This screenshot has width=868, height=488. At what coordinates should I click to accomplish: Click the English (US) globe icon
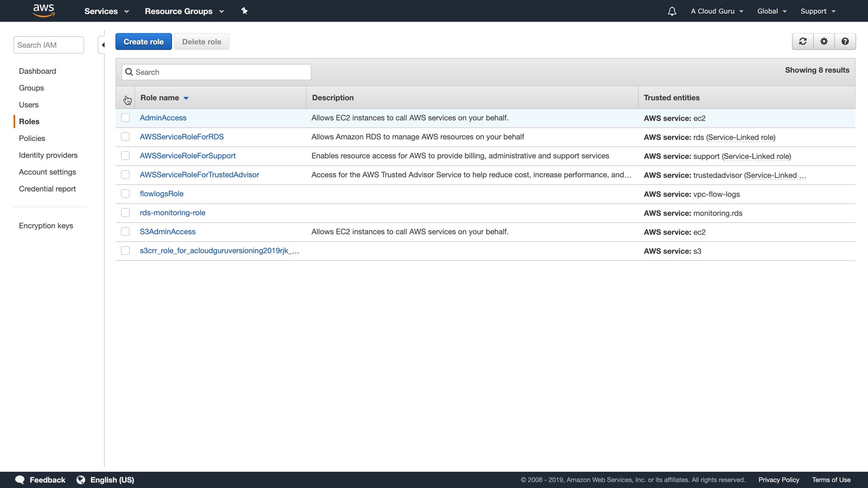[x=81, y=480]
